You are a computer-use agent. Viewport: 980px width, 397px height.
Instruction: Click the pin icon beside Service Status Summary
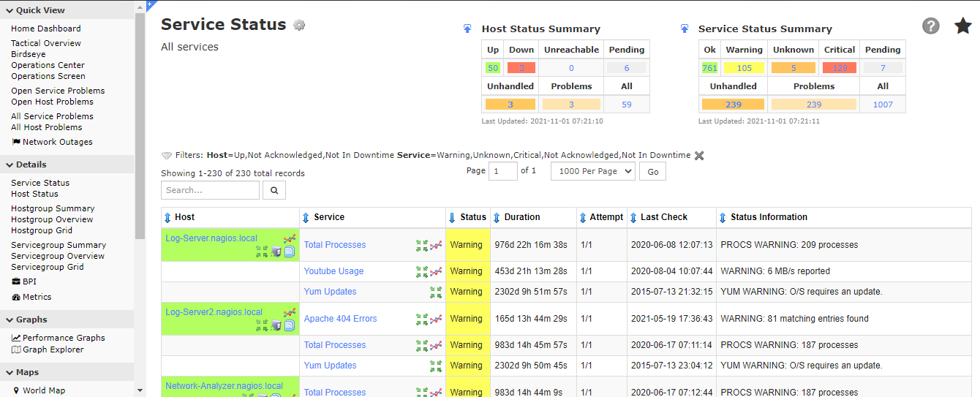[x=684, y=29]
